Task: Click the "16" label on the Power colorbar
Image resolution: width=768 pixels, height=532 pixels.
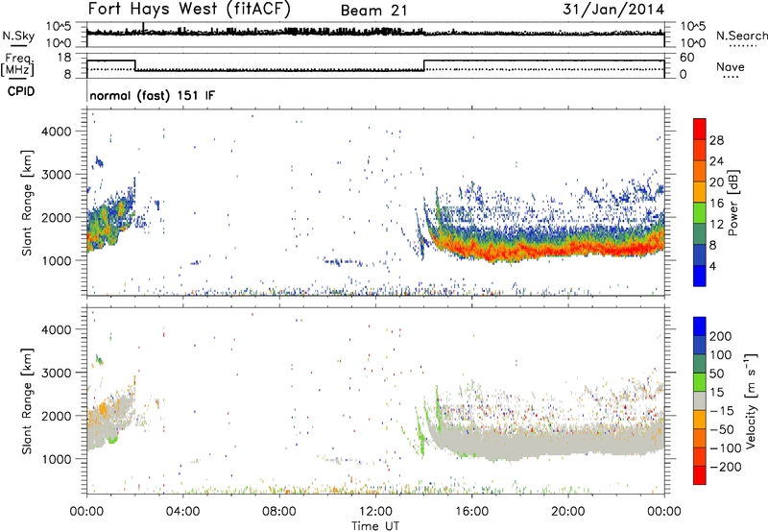Action: coord(716,204)
